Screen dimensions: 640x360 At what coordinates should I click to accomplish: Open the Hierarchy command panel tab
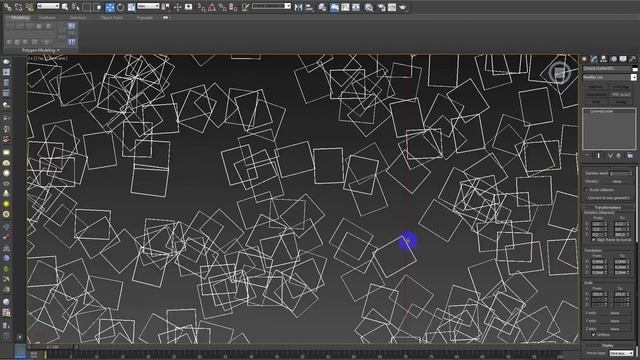(x=604, y=59)
